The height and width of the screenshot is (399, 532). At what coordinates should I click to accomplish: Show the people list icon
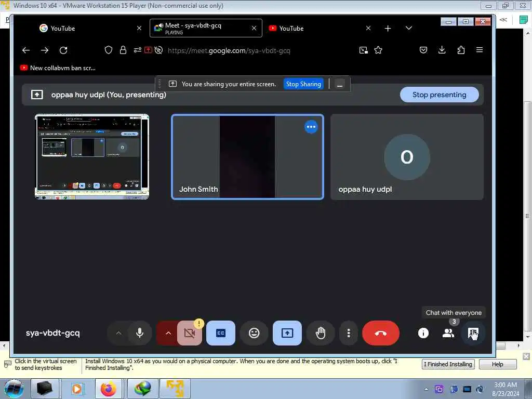(x=448, y=333)
